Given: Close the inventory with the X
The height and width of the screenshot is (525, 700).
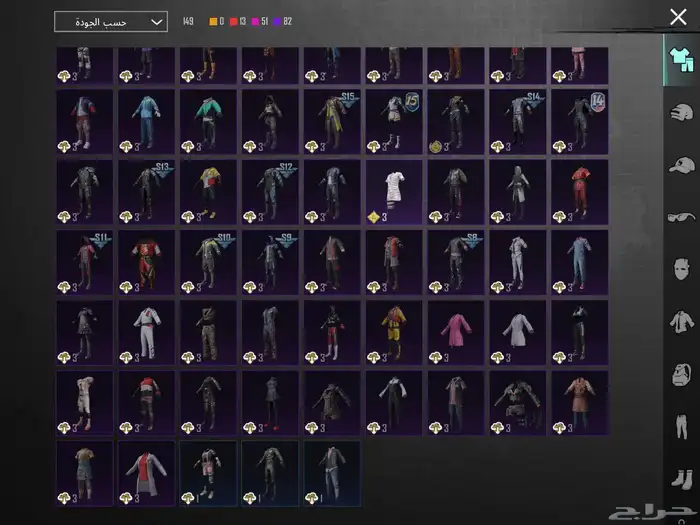Looking at the screenshot, I should coord(678,17).
